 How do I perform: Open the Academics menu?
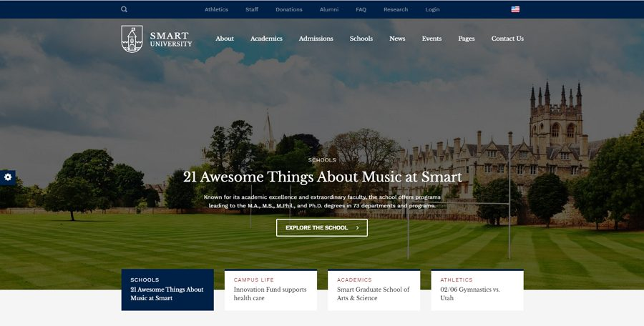(x=266, y=39)
